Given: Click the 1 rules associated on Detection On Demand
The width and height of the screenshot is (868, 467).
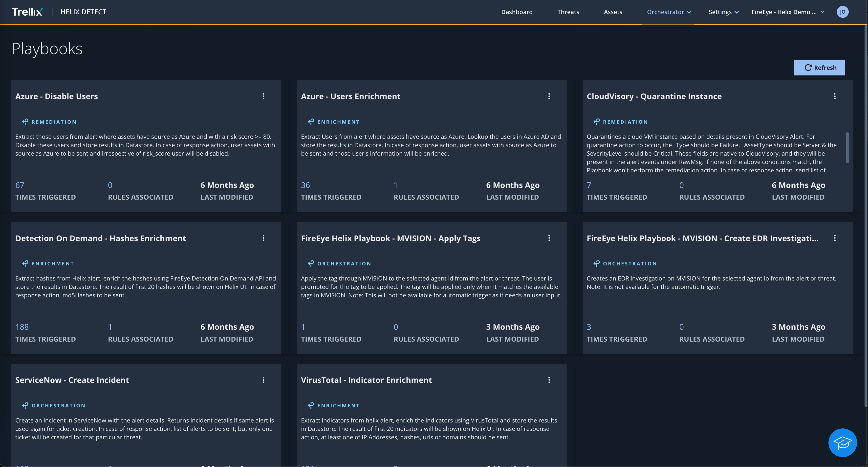Looking at the screenshot, I should [x=110, y=327].
